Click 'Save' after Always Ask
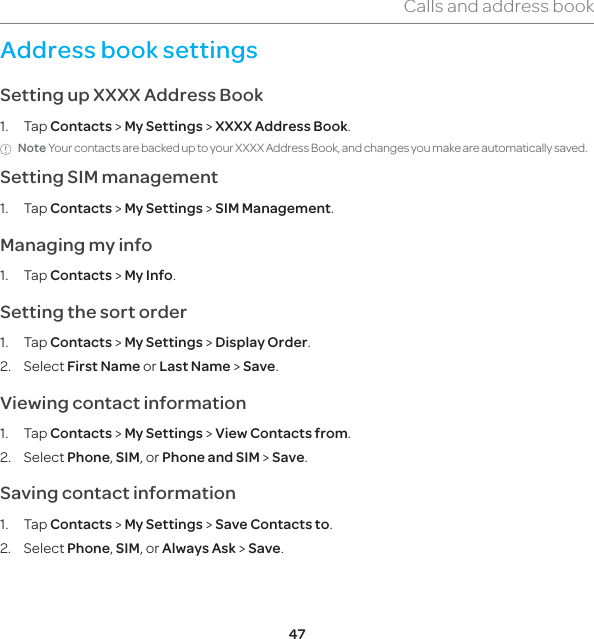Image resolution: width=594 pixels, height=639 pixels. point(264,549)
